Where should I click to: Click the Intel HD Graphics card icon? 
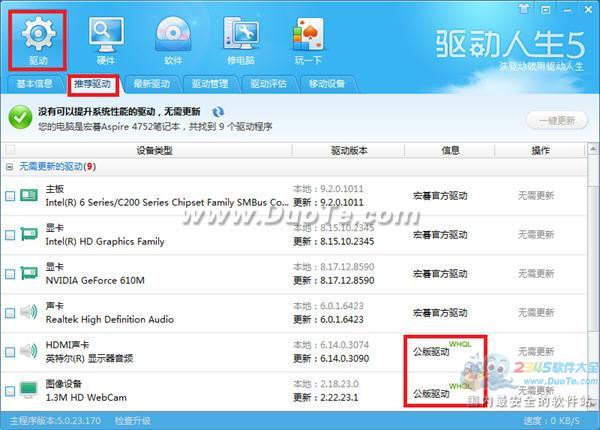29,234
